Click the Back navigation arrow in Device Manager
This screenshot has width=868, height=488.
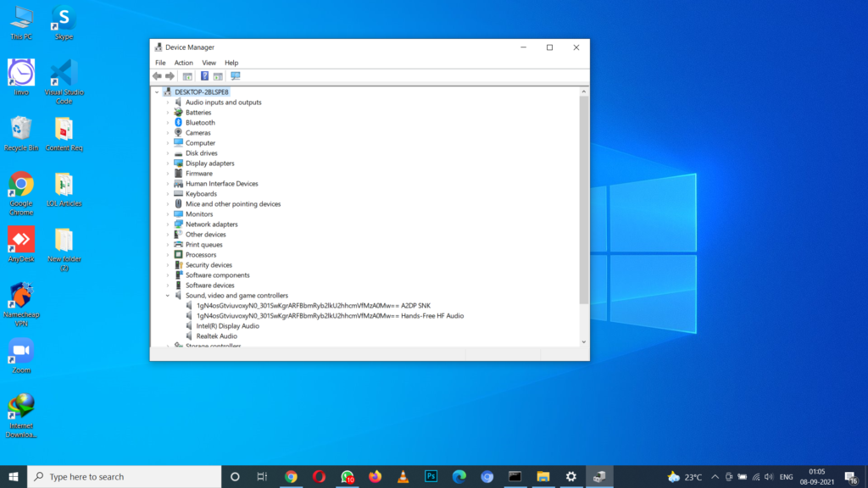point(157,75)
